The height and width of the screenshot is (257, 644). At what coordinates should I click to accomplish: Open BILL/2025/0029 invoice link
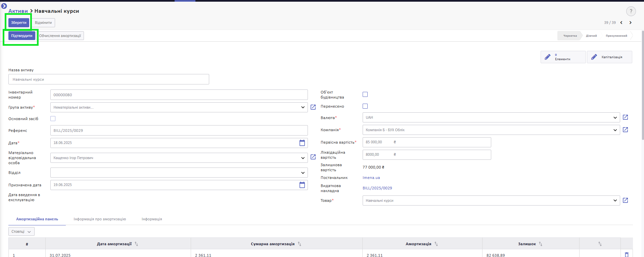coord(377,188)
